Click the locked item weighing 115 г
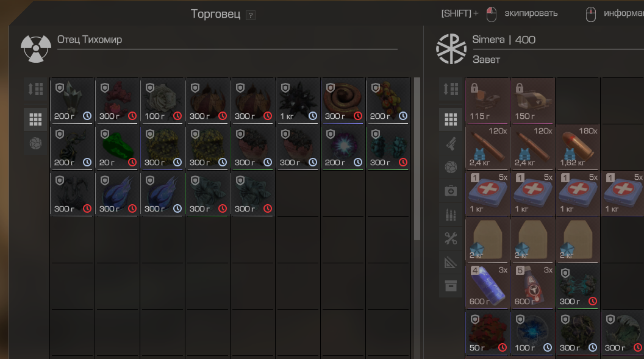644x359 pixels. coord(487,101)
